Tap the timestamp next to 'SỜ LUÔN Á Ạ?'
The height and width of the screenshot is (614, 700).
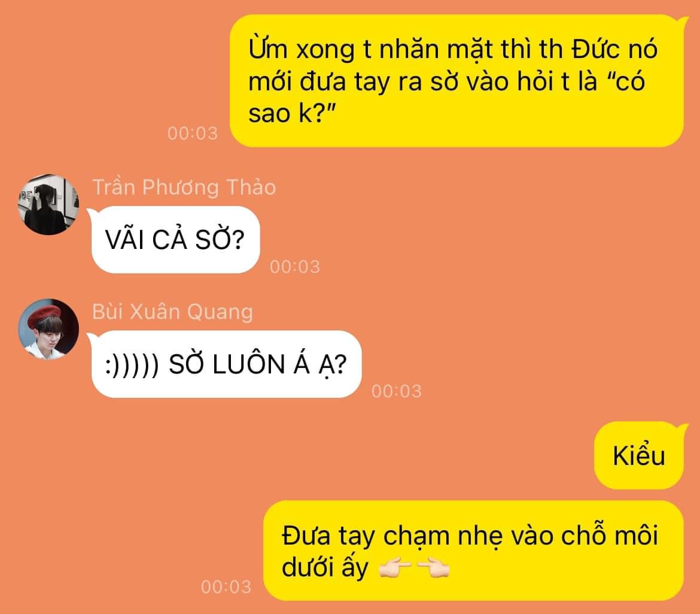coord(397,391)
